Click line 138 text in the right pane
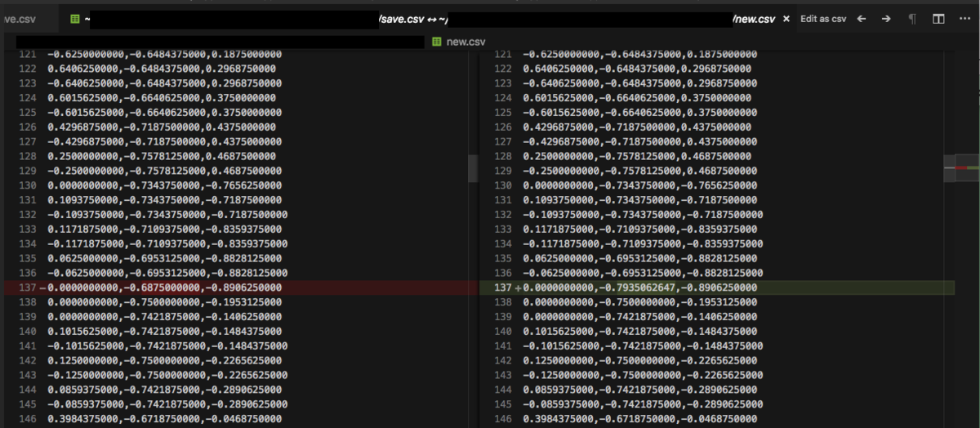 tap(639, 301)
